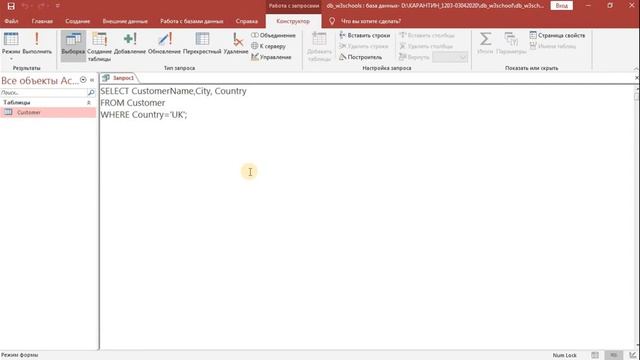The image size is (640, 360).
Task: Click the 'Что вы хотите сделать?' search box
Action: [x=371, y=21]
